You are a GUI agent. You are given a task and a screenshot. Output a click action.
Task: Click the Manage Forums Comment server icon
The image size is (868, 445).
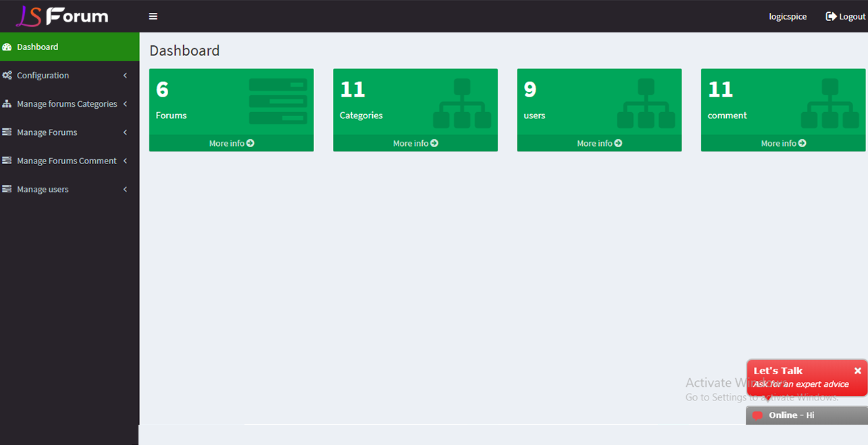click(7, 160)
